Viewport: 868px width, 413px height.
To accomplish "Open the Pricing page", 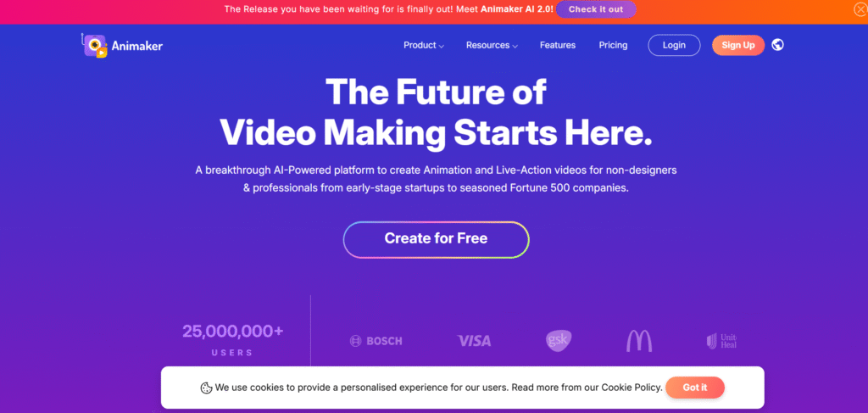I will [613, 46].
